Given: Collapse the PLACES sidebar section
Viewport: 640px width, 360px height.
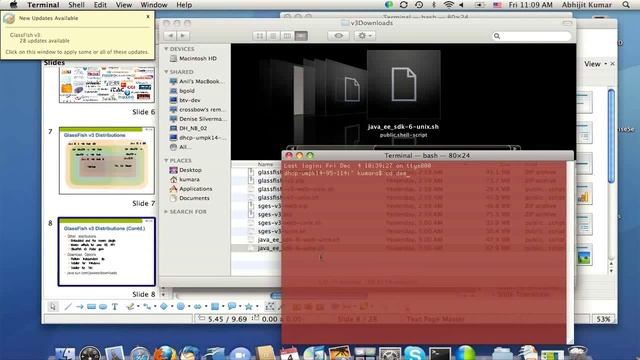Looking at the screenshot, I should pos(166,160).
